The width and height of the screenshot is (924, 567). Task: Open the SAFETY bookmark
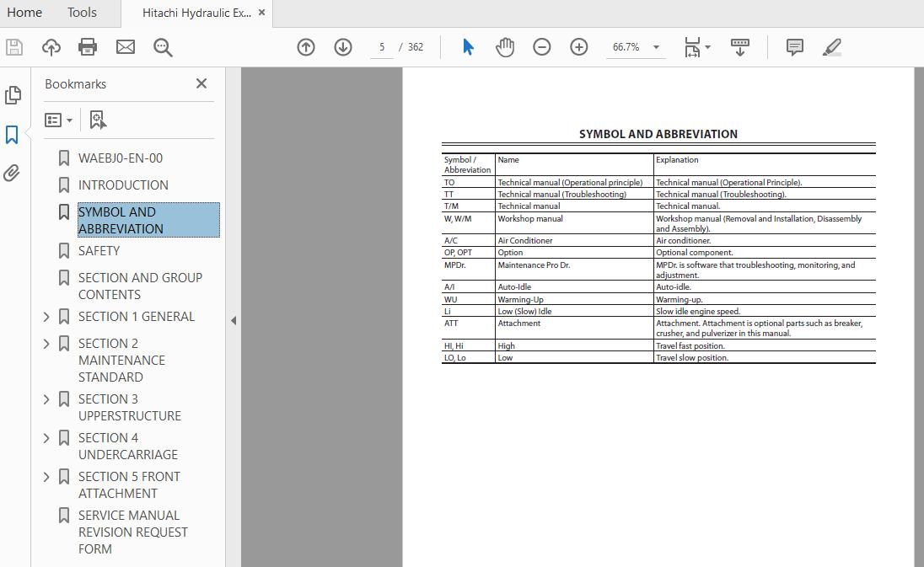click(99, 251)
